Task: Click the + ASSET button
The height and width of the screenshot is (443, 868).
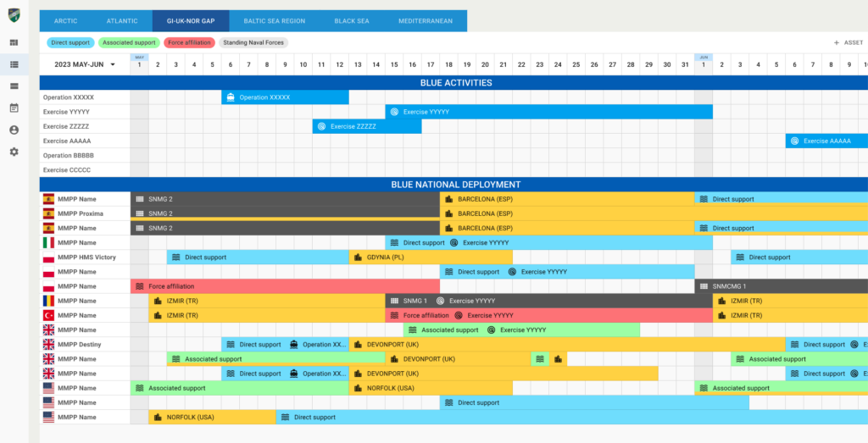Action: [849, 42]
